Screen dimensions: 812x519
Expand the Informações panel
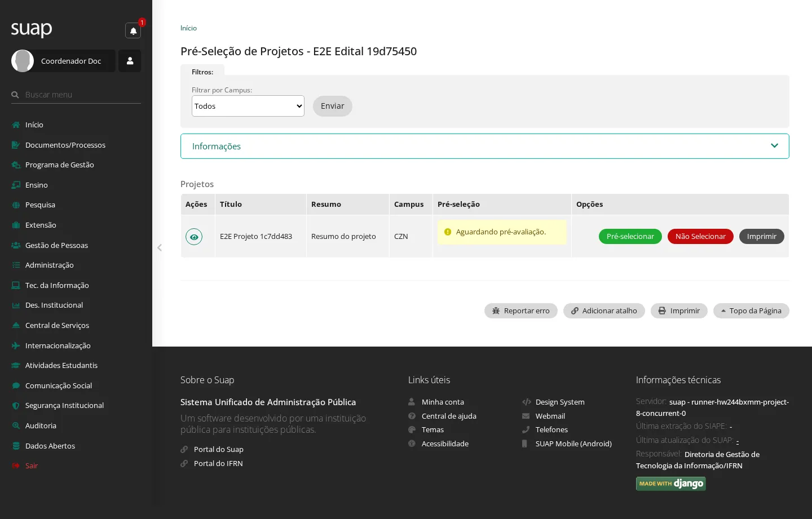tap(485, 146)
